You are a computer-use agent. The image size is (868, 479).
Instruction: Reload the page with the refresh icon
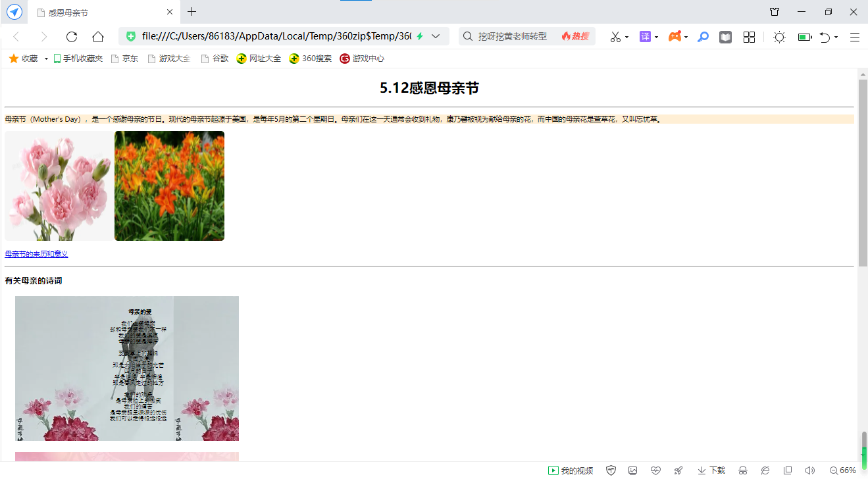pyautogui.click(x=72, y=37)
